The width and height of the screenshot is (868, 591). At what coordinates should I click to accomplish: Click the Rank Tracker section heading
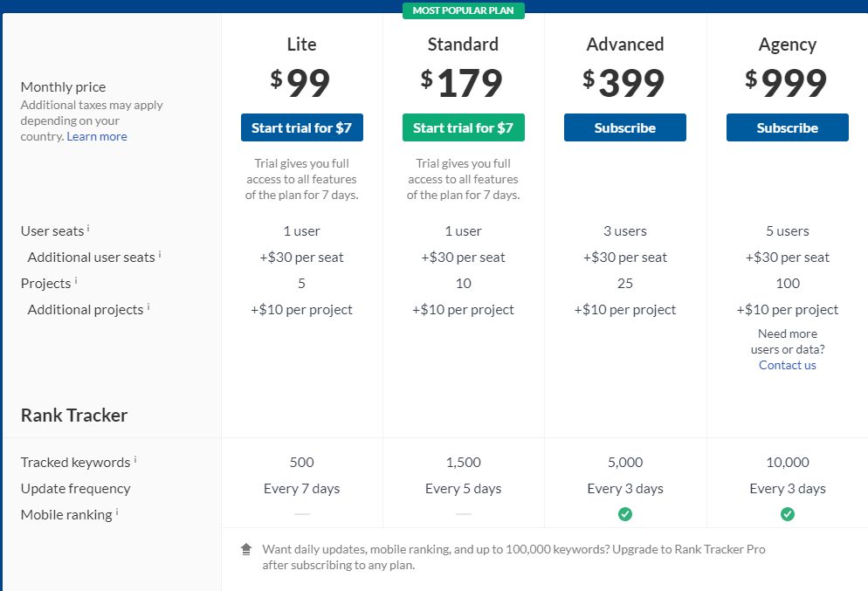pyautogui.click(x=74, y=416)
